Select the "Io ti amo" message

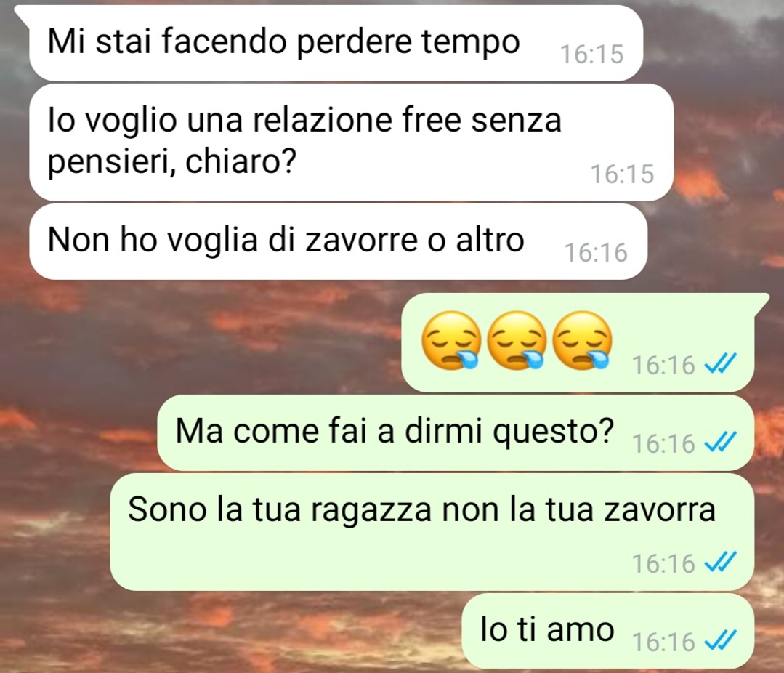pos(608,631)
